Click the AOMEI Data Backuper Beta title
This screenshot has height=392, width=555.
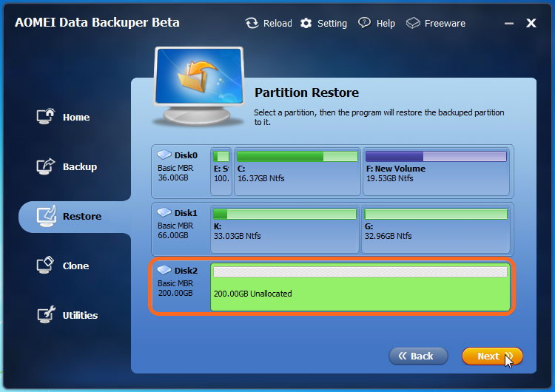(98, 23)
